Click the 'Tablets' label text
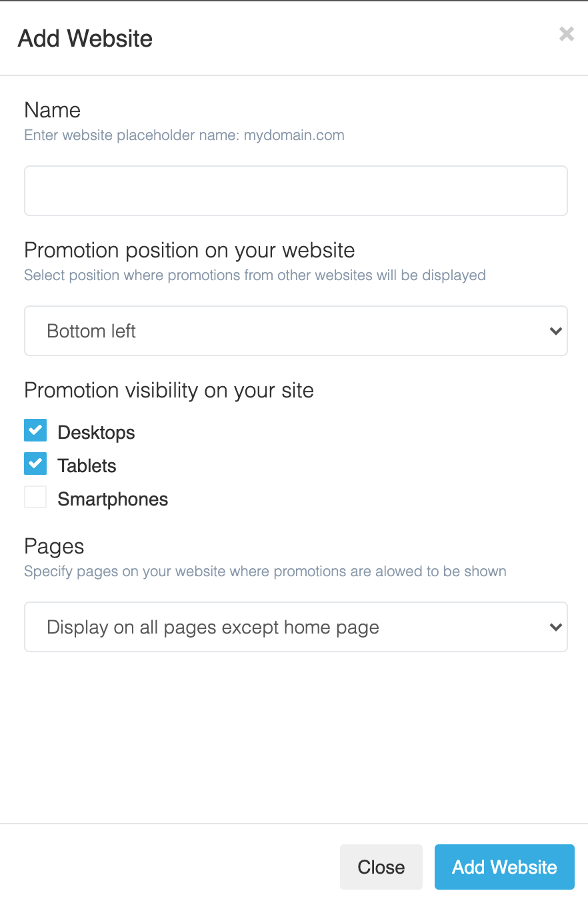 [x=87, y=466]
